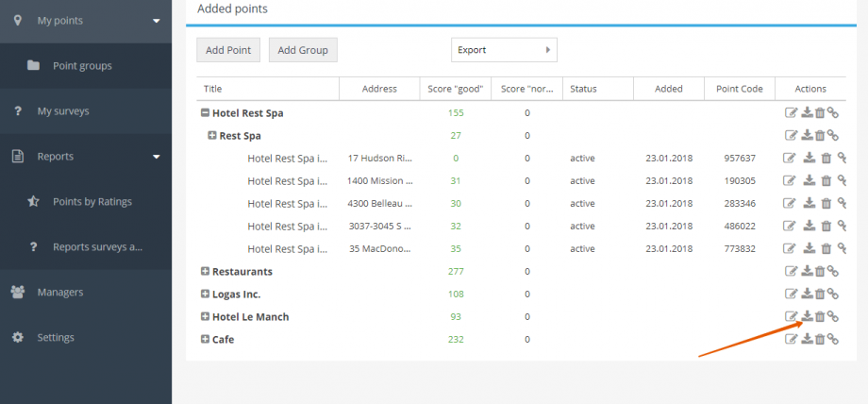Viewport: 868px width, 404px height.
Task: Click the Add Group button
Action: click(303, 50)
